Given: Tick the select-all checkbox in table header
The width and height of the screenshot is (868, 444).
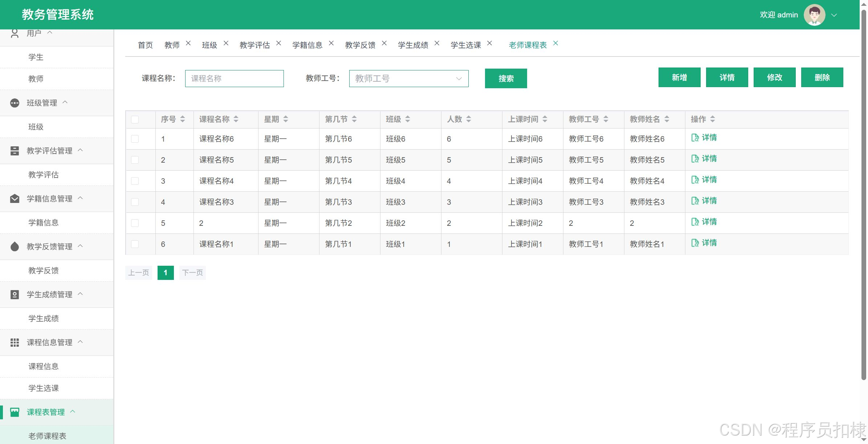Looking at the screenshot, I should (x=135, y=119).
